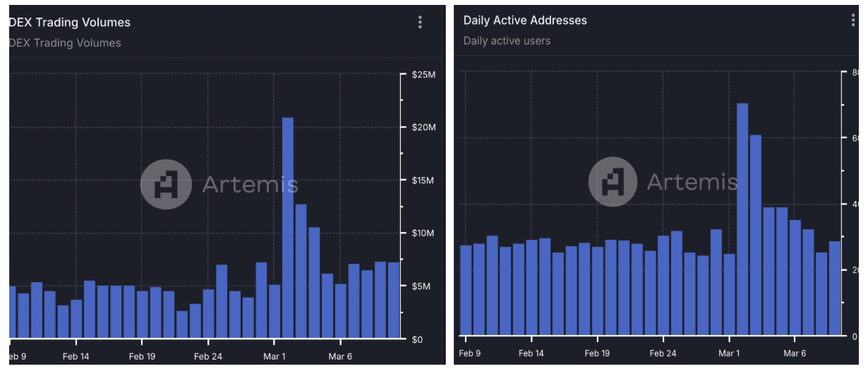
Task: Click Feb 24 label on DEX chart axis
Action: point(208,357)
